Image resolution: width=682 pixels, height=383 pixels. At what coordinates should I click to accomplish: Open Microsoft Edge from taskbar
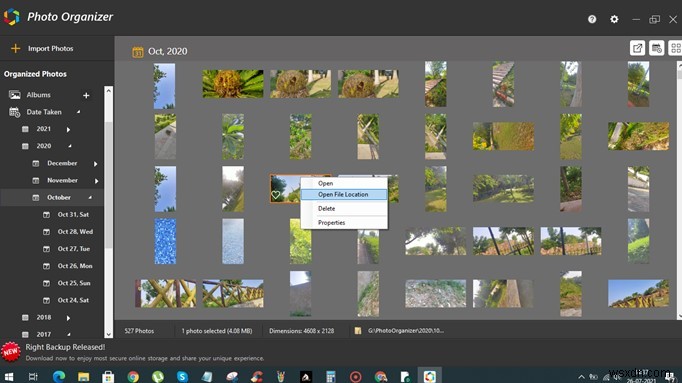(x=59, y=376)
